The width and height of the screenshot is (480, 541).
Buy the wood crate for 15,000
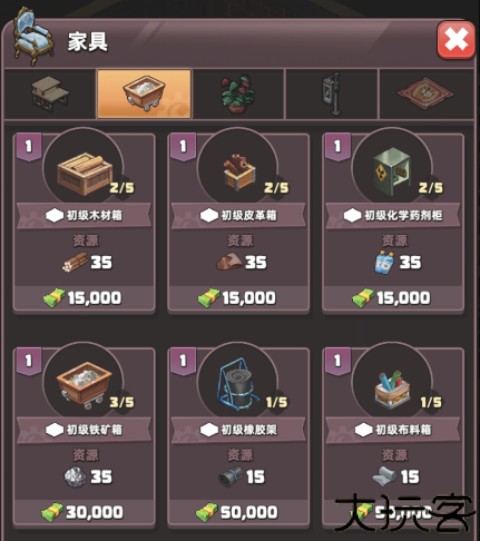tap(84, 298)
